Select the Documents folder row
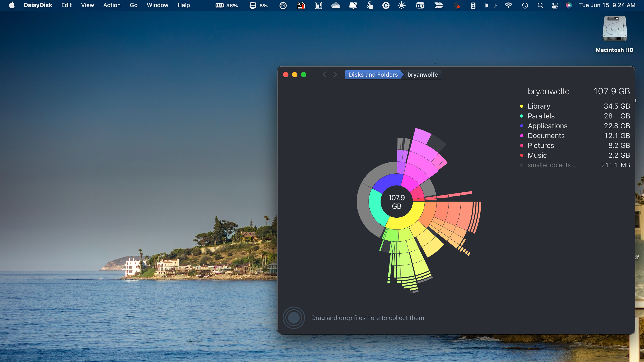Viewport: 644px width, 362px height. 575,136
